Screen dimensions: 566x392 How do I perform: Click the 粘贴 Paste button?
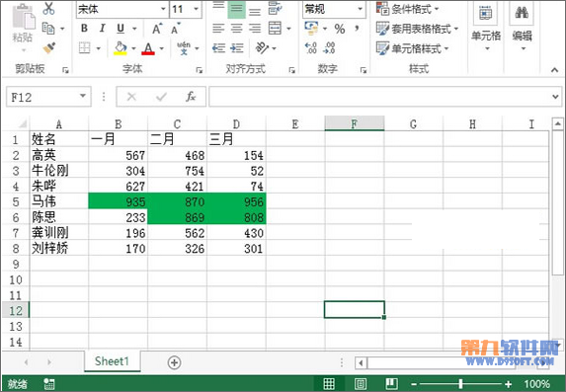(23, 27)
